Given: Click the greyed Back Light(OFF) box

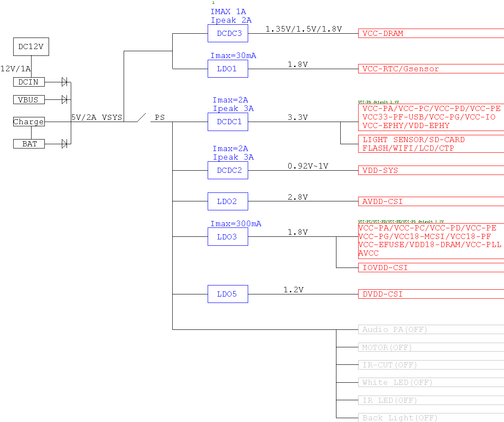Looking at the screenshot, I should 431,418.
